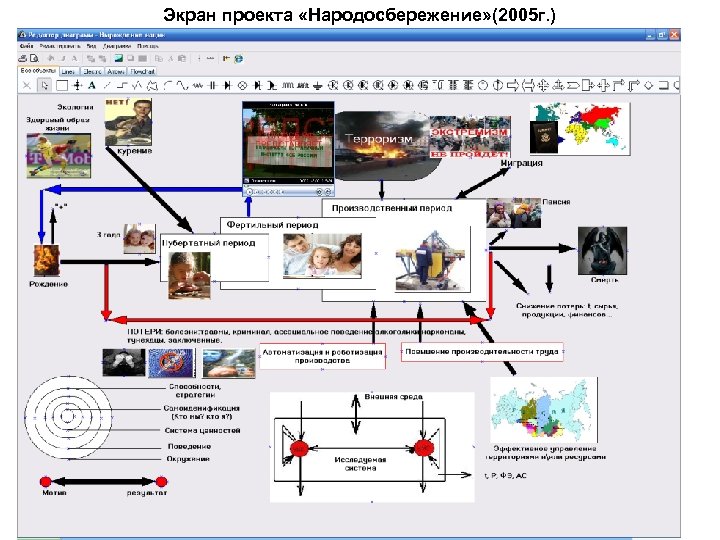Select the diamond decision shape
720x540 pixels.
648,85
